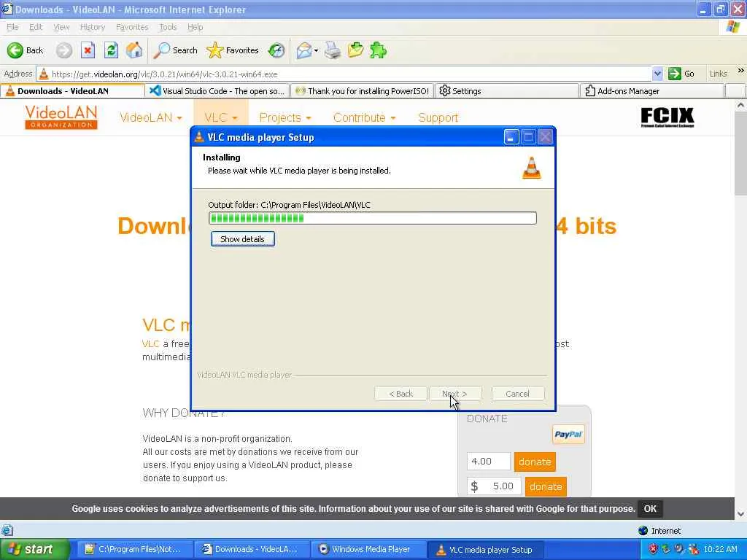Open the History clock icon
This screenshot has width=747, height=560.
pyautogui.click(x=276, y=50)
